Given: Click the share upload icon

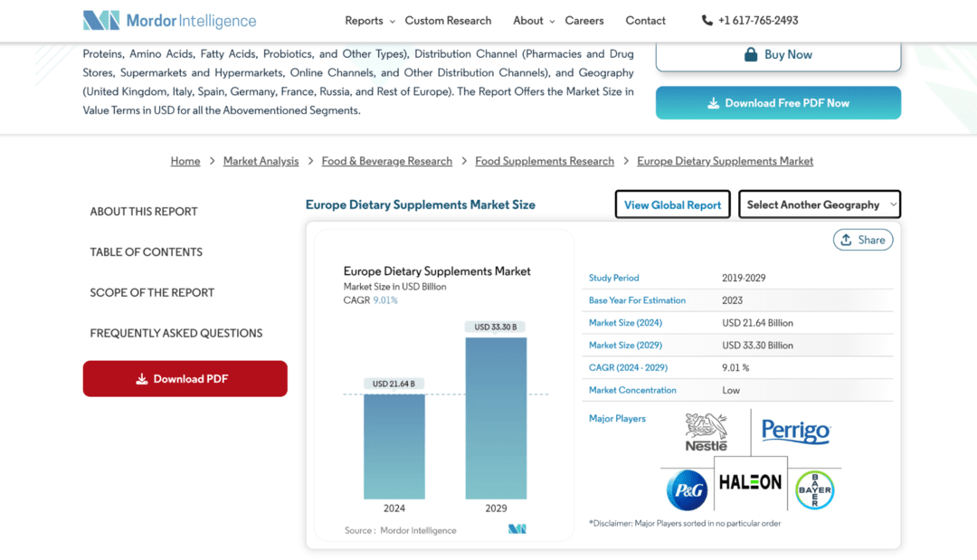Looking at the screenshot, I should coord(846,240).
